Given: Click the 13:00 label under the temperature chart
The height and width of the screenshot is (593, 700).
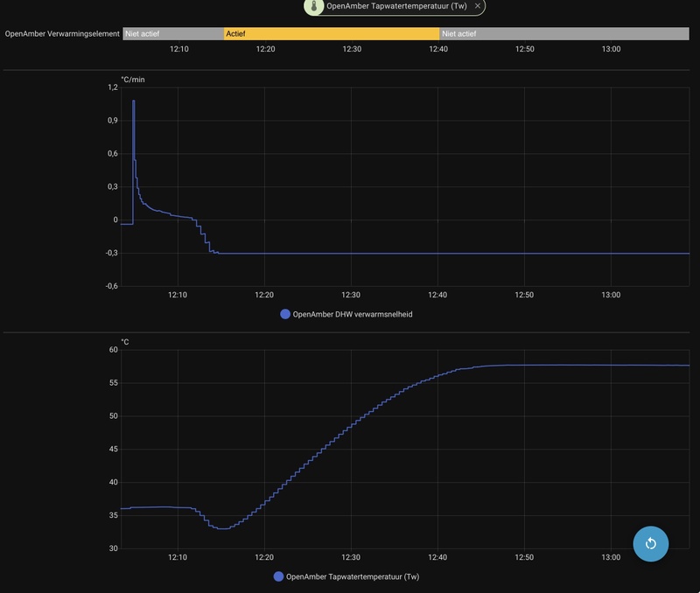Looking at the screenshot, I should [611, 557].
